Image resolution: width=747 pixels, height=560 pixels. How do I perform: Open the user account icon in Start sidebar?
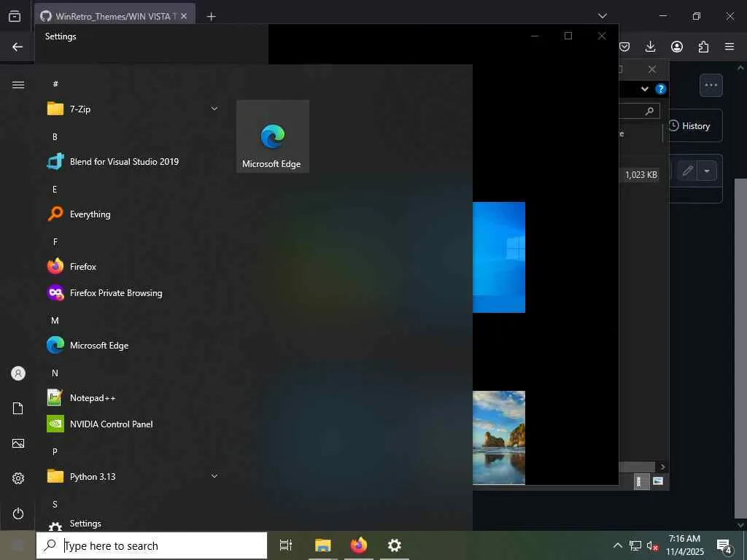pyautogui.click(x=18, y=373)
